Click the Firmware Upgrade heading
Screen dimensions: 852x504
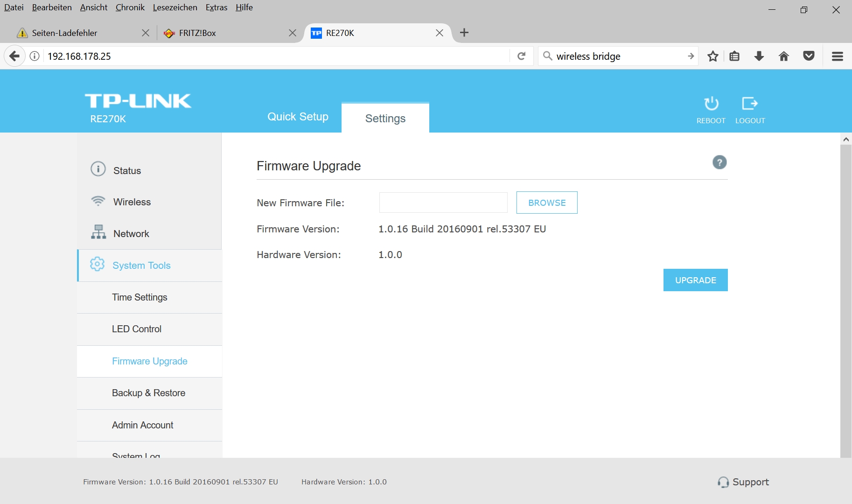[x=309, y=166]
